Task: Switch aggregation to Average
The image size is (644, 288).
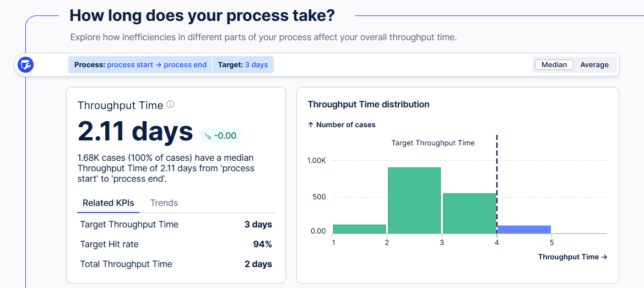Action: click(594, 65)
